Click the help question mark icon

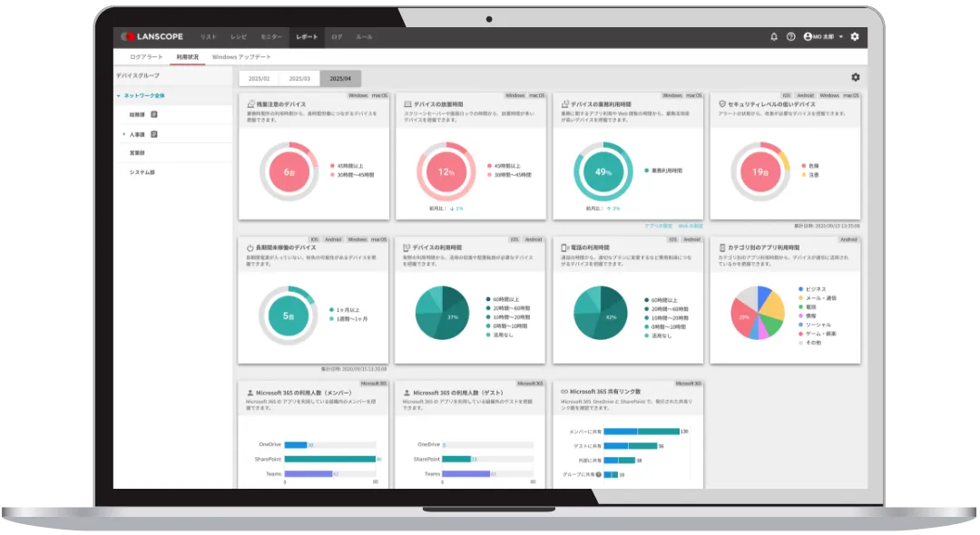tap(790, 37)
